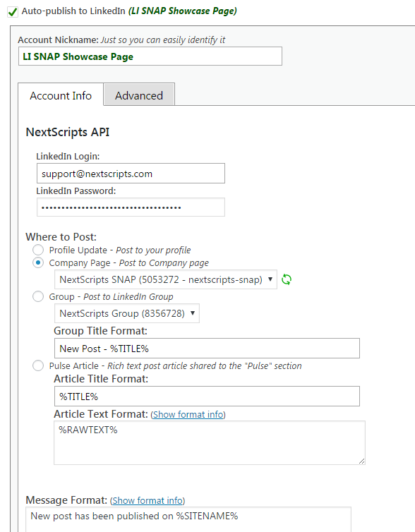Select Company Page radio option
Viewport: 415px width, 532px height.
(x=38, y=263)
